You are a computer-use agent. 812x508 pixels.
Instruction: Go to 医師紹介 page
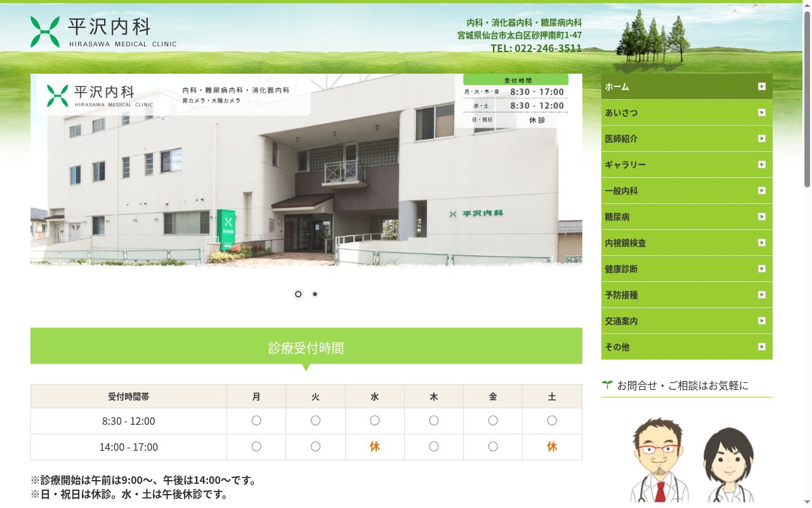(x=687, y=138)
